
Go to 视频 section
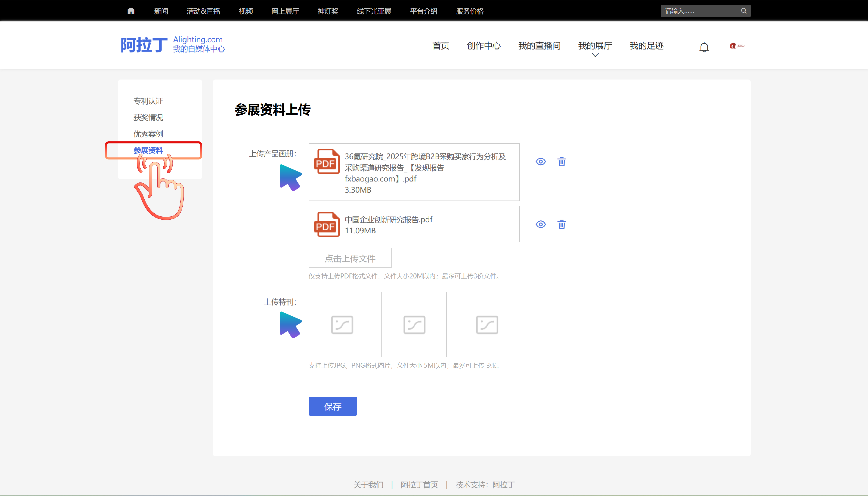[246, 11]
